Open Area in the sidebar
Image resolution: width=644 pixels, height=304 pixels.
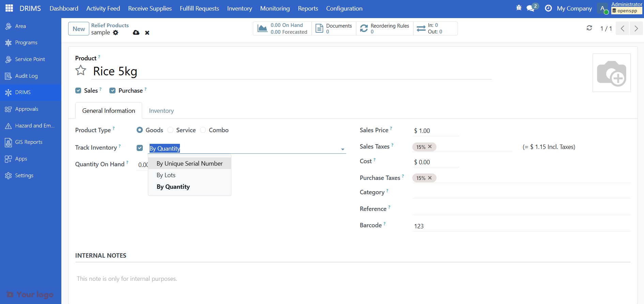point(31,26)
